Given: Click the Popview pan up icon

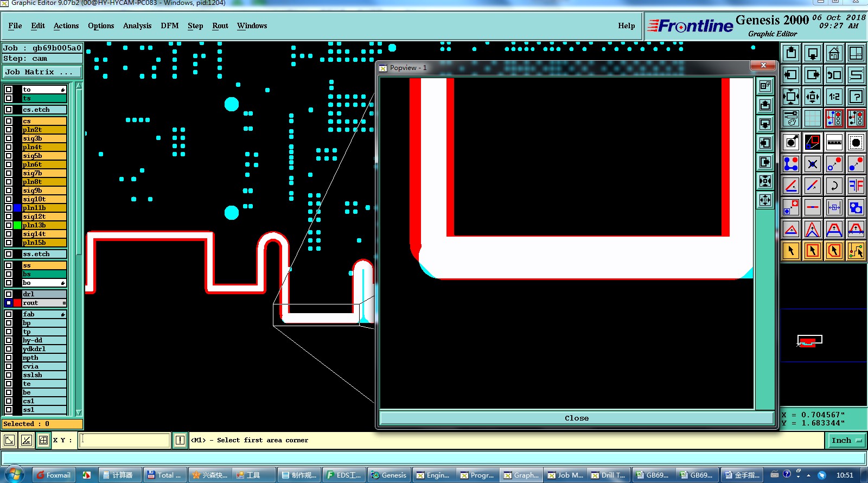Looking at the screenshot, I should tap(765, 105).
